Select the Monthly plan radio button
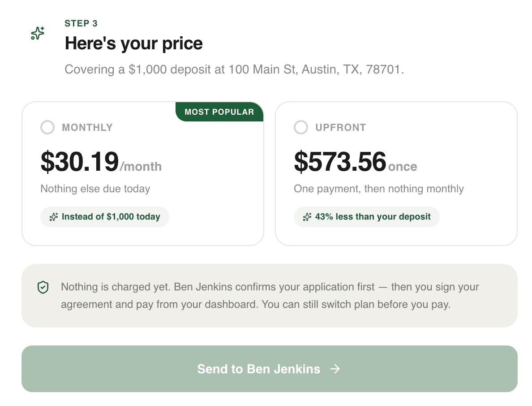Viewport: 532px width, 406px height. coord(47,127)
